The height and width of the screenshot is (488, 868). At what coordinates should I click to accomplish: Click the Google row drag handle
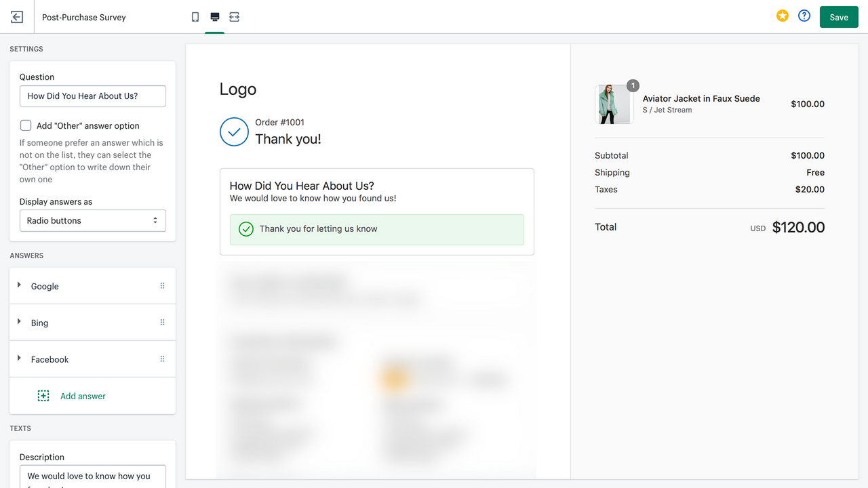[162, 286]
